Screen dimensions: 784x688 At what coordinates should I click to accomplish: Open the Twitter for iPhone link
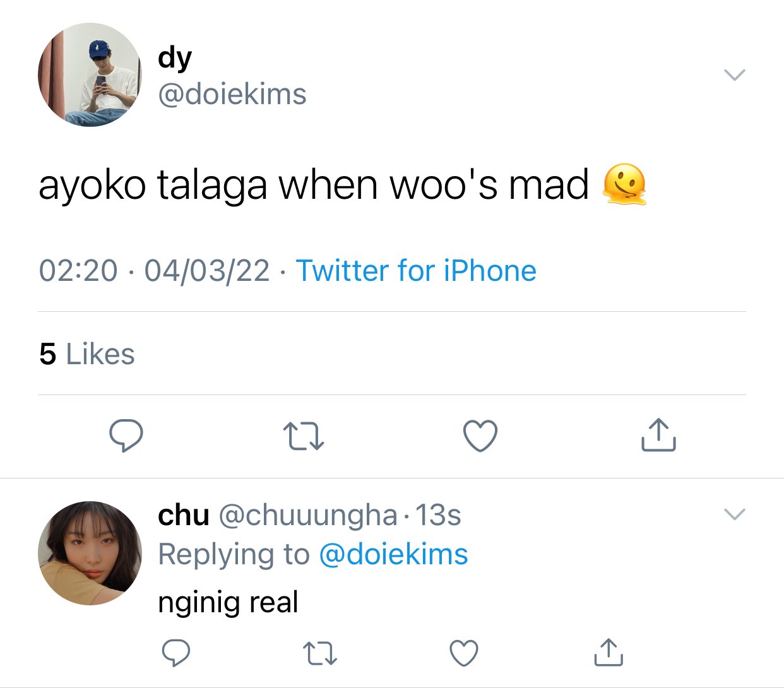tap(416, 271)
